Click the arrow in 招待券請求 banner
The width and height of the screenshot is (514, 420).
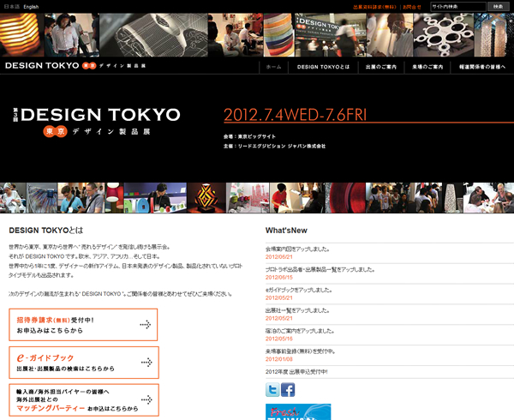145,325
